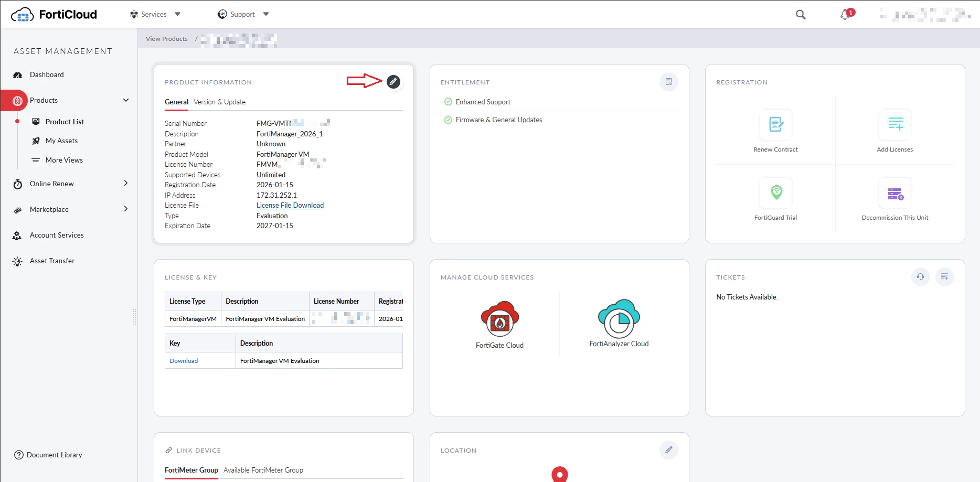Edit product information with pencil icon
The height and width of the screenshot is (482, 980).
(393, 82)
